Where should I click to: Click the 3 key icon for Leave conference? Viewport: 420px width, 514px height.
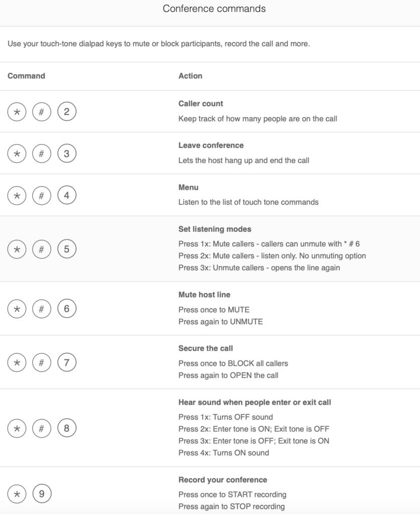[67, 154]
